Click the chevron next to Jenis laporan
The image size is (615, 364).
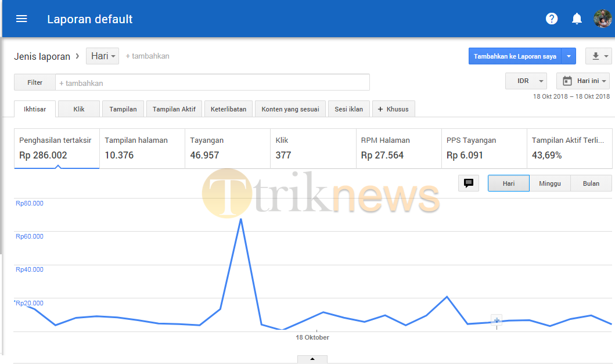77,56
